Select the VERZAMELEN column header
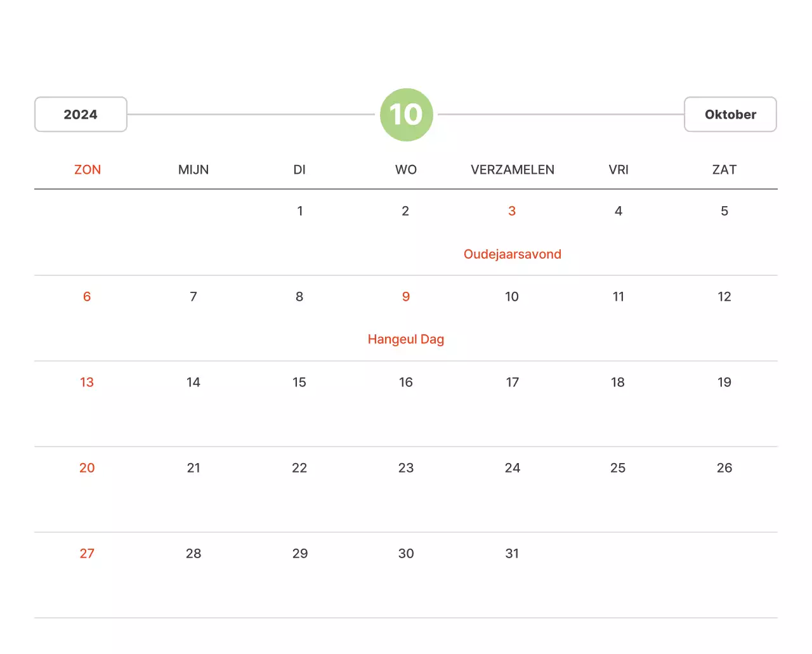The height and width of the screenshot is (654, 812). tap(513, 170)
